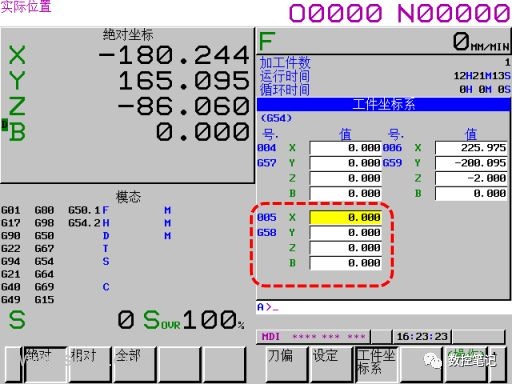Image resolution: width=513 pixels, height=384 pixels.
Task: Click the G59 X field showing 225.975
Action: pos(471,148)
